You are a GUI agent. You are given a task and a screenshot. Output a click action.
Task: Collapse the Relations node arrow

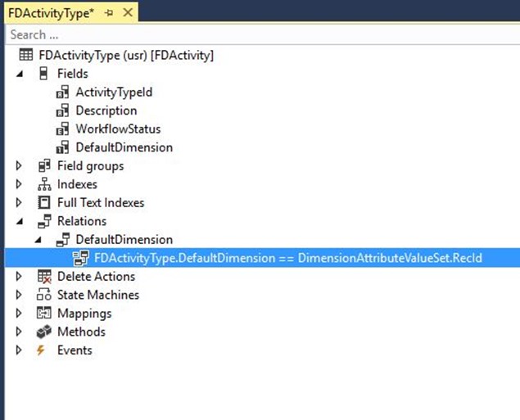(20, 221)
